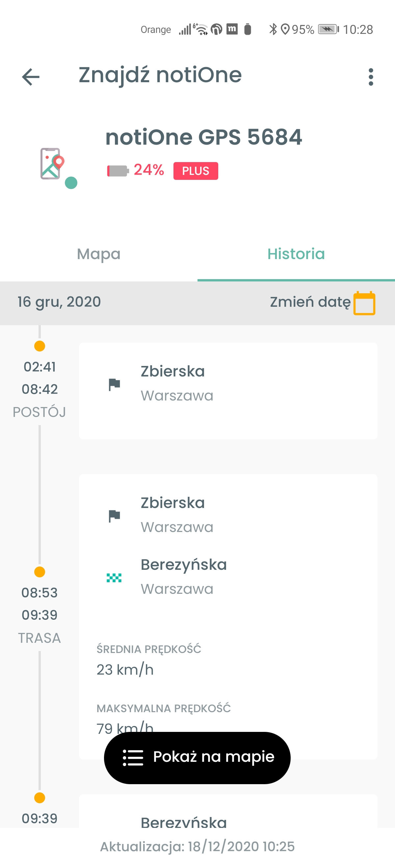Image resolution: width=395 pixels, height=868 pixels.
Task: Tap the device battery level icon
Action: click(118, 171)
